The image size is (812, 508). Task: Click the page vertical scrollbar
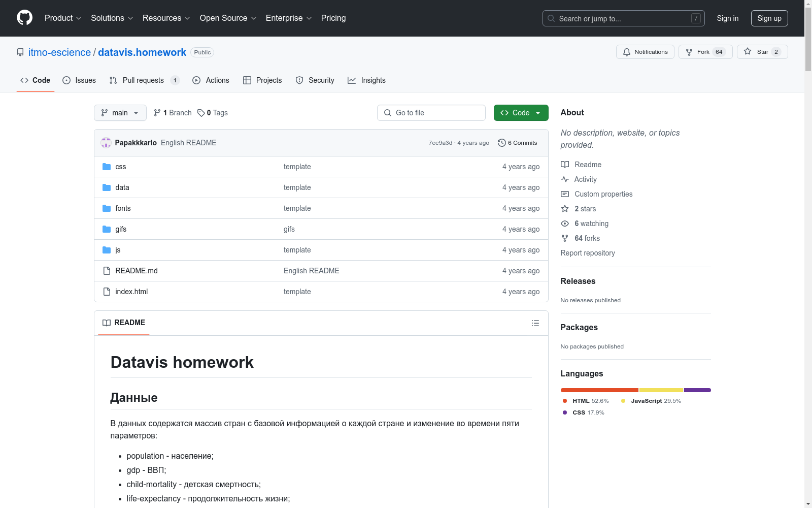tap(808, 254)
